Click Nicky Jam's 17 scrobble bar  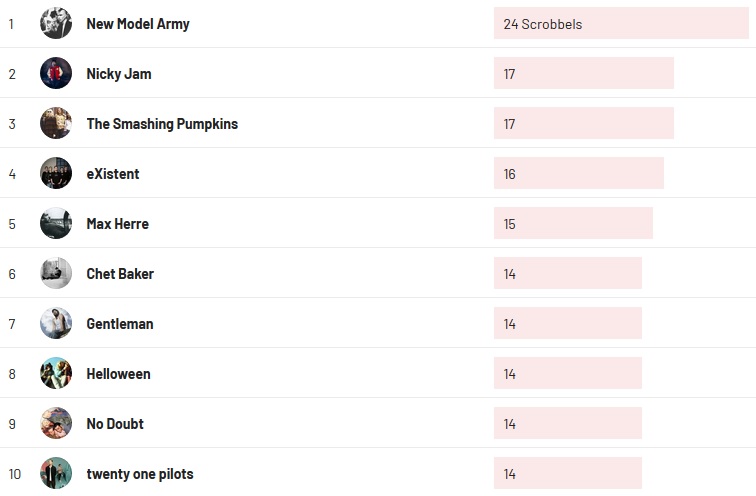click(x=583, y=73)
